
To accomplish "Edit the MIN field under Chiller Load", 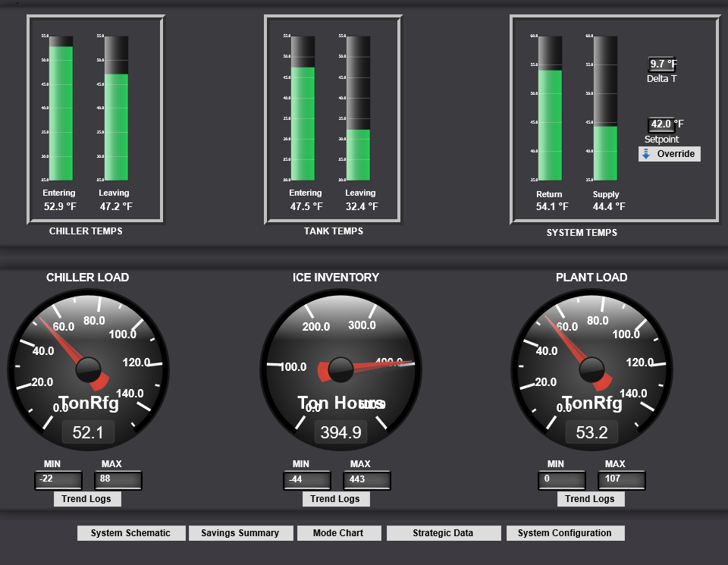I will 59,480.
